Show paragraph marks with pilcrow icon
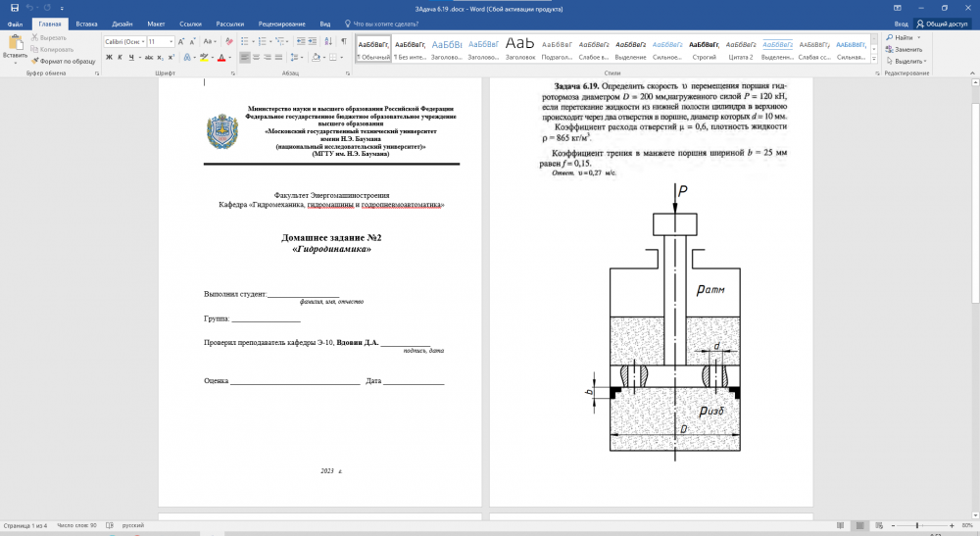Image resolution: width=980 pixels, height=536 pixels. point(344,42)
